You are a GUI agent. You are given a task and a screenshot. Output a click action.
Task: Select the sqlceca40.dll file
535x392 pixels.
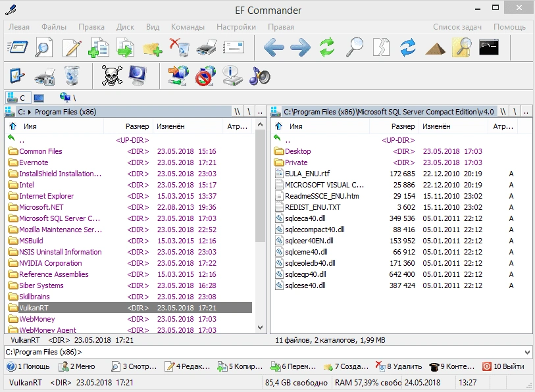tap(395, 218)
